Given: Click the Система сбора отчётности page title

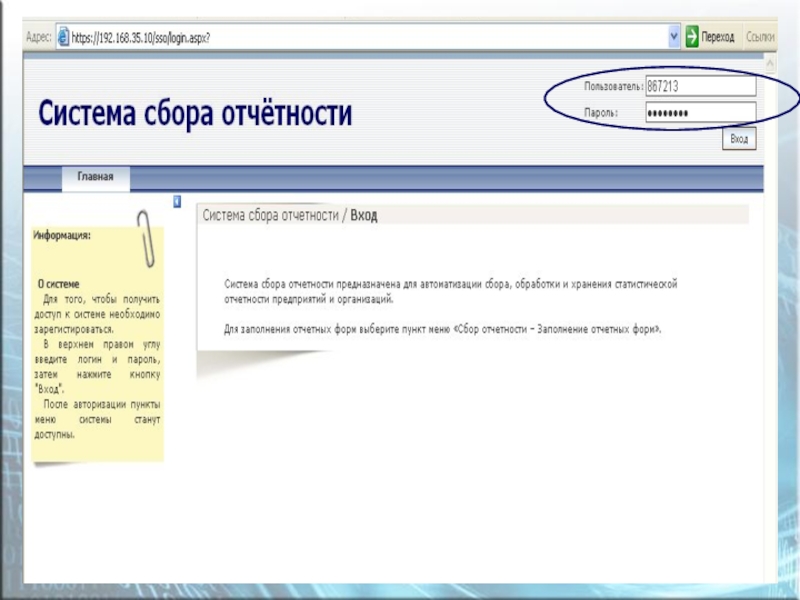Looking at the screenshot, I should pos(195,114).
